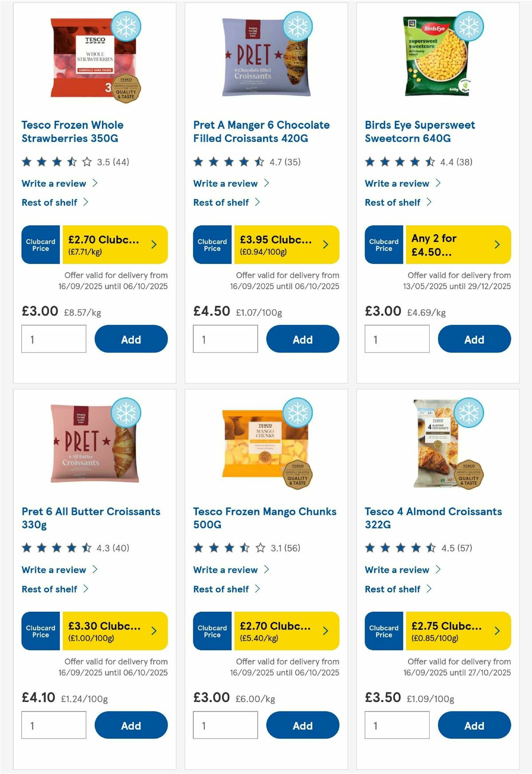Add Tesco 4 Almond Croissants to the basket
Image resolution: width=532 pixels, height=774 pixels.
(474, 725)
